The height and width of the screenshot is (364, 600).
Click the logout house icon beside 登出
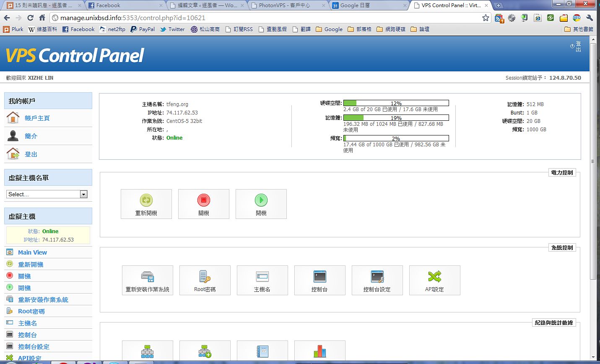(13, 154)
